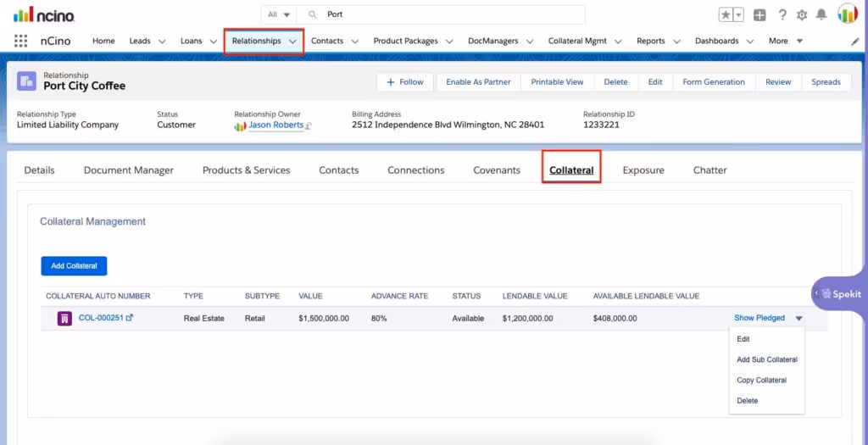Viewport: 868px width, 445px height.
Task: Open the Notifications bell icon
Action: [821, 15]
